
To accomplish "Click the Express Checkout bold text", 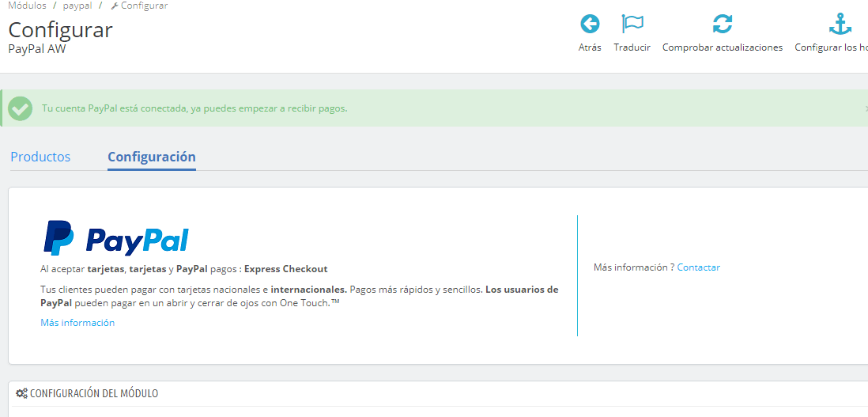I will pos(285,269).
